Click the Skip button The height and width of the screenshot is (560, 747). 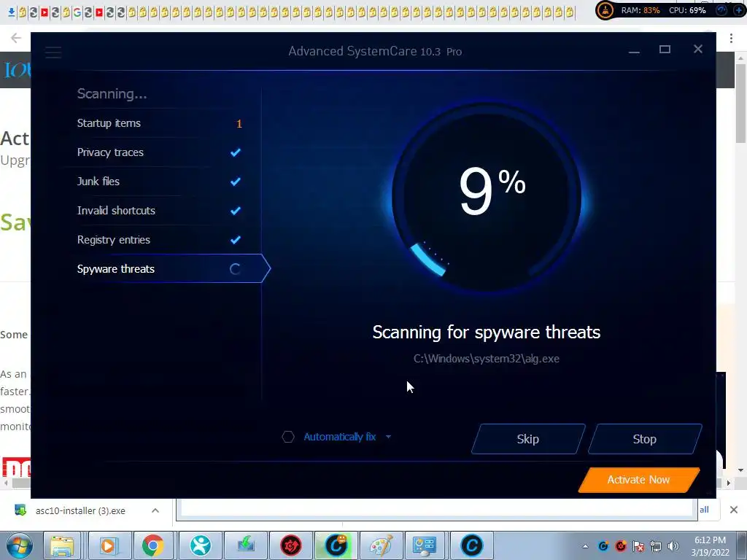pyautogui.click(x=528, y=439)
